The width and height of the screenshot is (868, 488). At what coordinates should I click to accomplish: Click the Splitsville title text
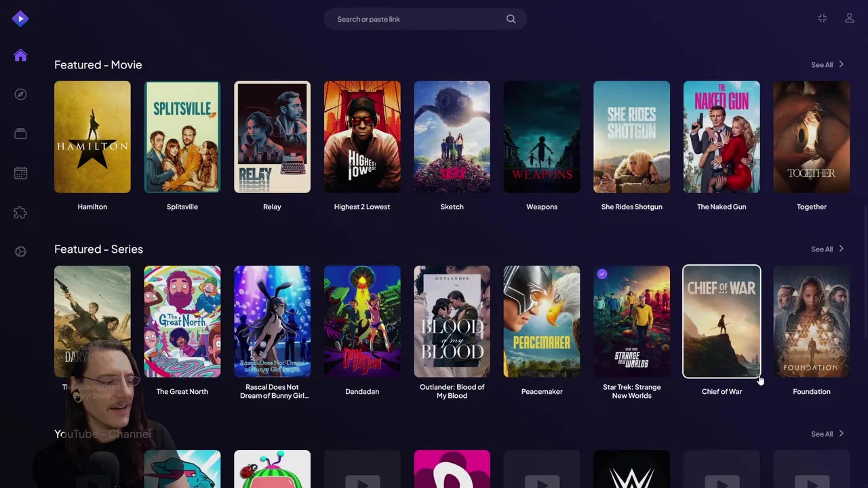point(182,207)
